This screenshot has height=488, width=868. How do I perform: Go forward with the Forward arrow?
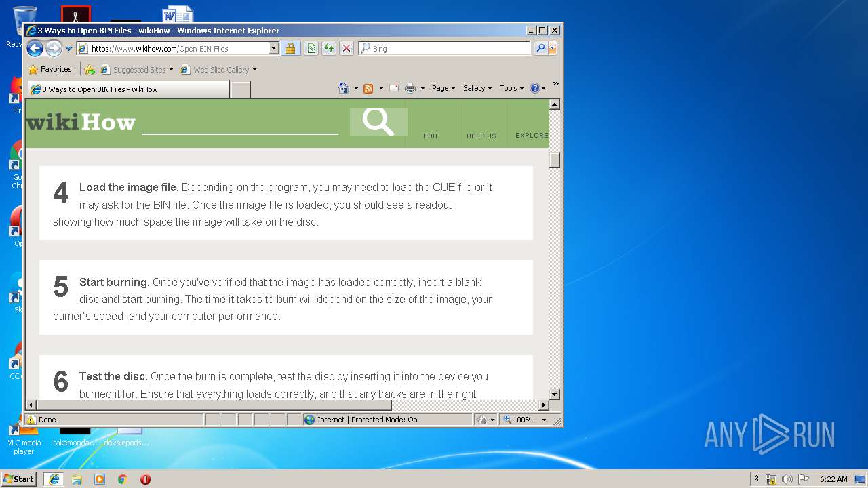tap(54, 48)
